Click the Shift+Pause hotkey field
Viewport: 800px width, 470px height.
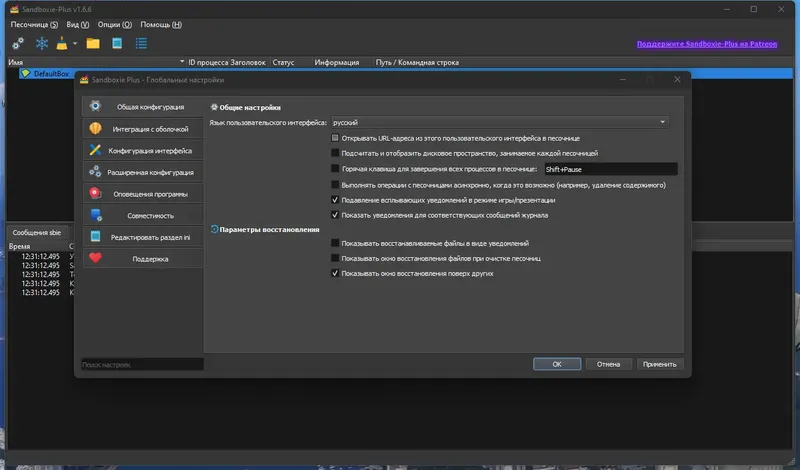pos(611,169)
